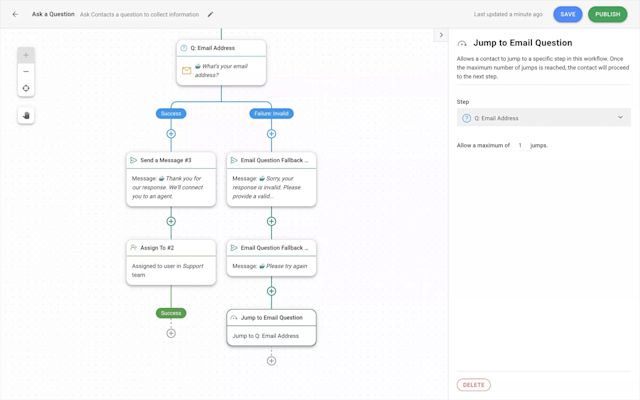Add step under Failure: Invalid branch
Image resolution: width=640 pixels, height=400 pixels.
pos(271,133)
